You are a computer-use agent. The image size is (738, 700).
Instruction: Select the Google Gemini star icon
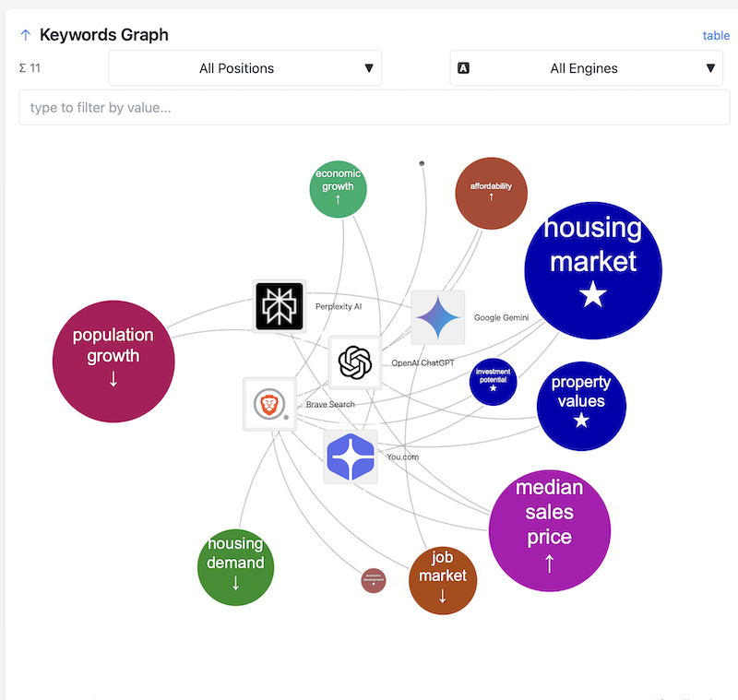pyautogui.click(x=438, y=317)
